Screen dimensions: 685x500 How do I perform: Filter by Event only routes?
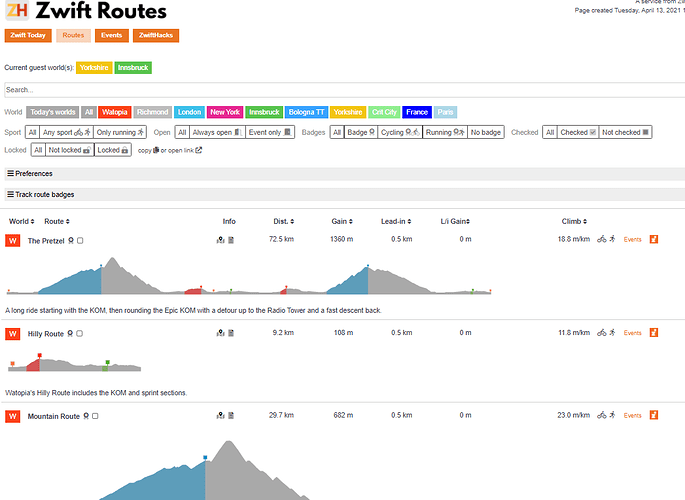click(x=270, y=132)
